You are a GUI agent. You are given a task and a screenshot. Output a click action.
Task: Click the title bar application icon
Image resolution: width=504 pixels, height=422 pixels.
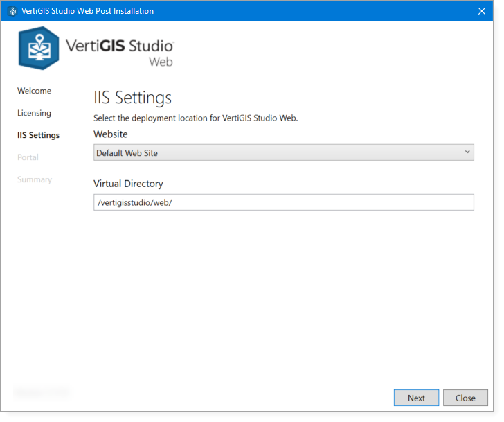point(12,11)
